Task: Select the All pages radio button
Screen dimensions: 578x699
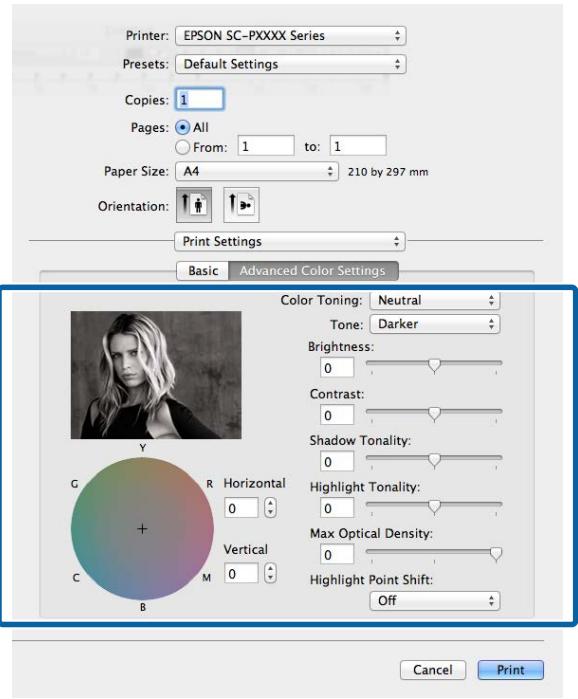Action: point(182,127)
